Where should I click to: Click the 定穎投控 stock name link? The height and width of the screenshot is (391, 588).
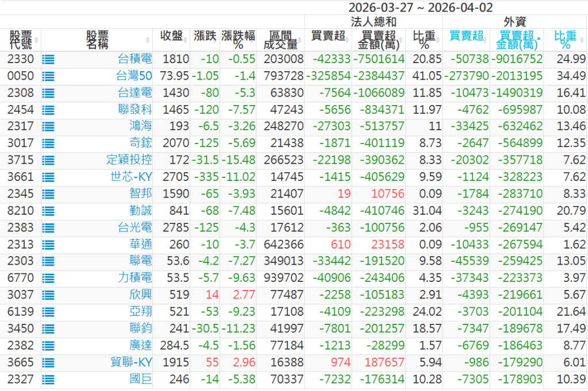[129, 160]
